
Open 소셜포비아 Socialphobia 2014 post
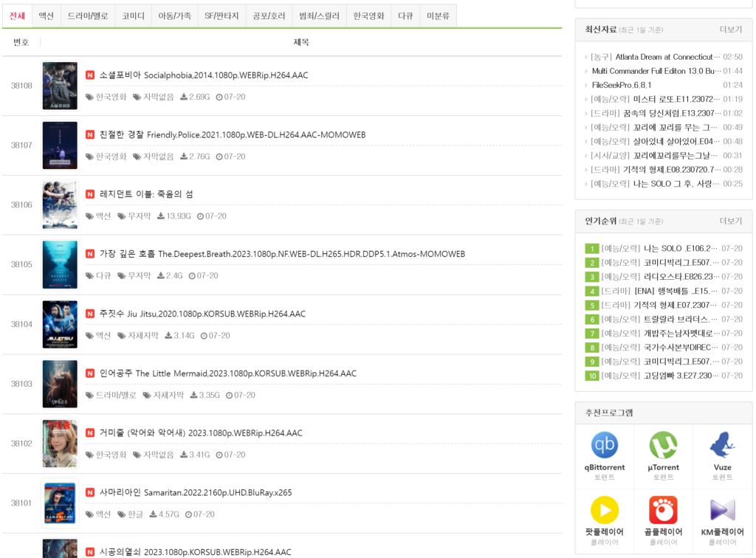204,75
